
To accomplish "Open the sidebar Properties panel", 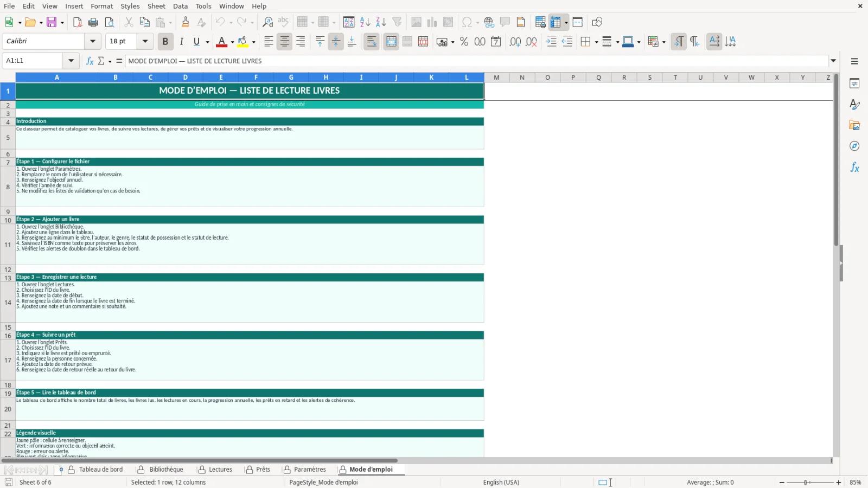I will pyautogui.click(x=854, y=84).
